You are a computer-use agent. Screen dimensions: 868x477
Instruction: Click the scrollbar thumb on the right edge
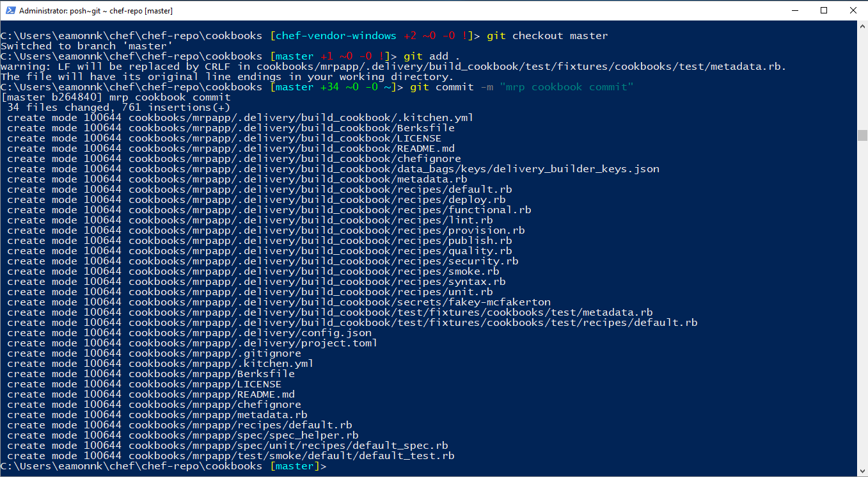point(862,134)
